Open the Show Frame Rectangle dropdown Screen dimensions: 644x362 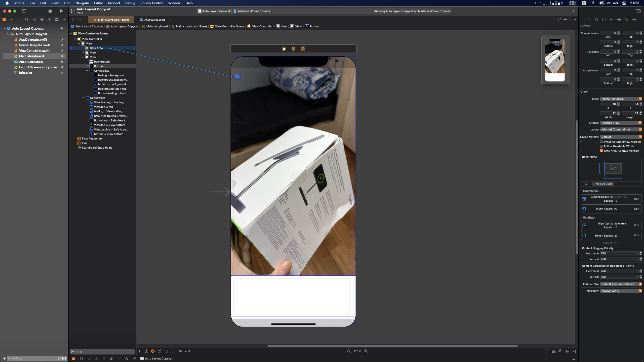pyautogui.click(x=621, y=99)
